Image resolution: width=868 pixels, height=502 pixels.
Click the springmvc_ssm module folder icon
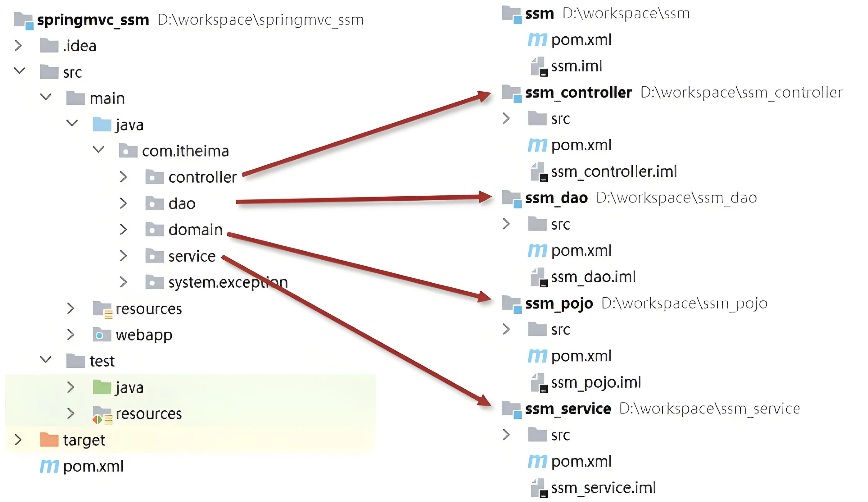point(23,20)
